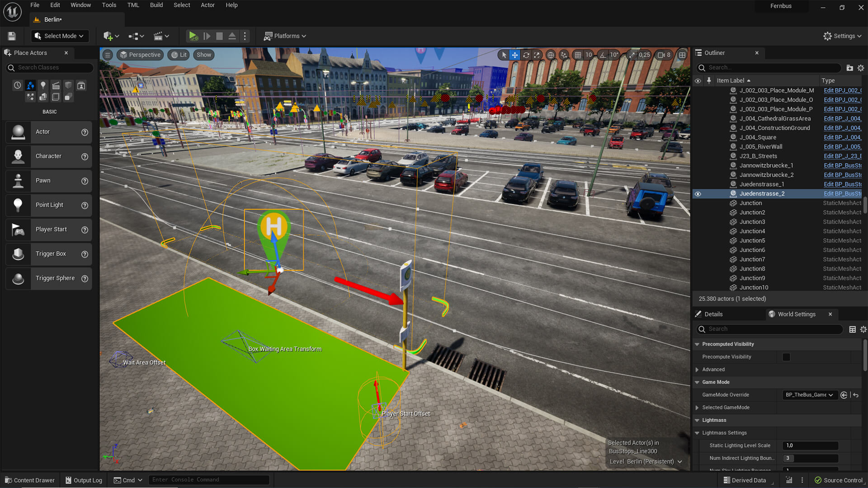Select the rotate transform tool
The height and width of the screenshot is (488, 868).
(526, 55)
